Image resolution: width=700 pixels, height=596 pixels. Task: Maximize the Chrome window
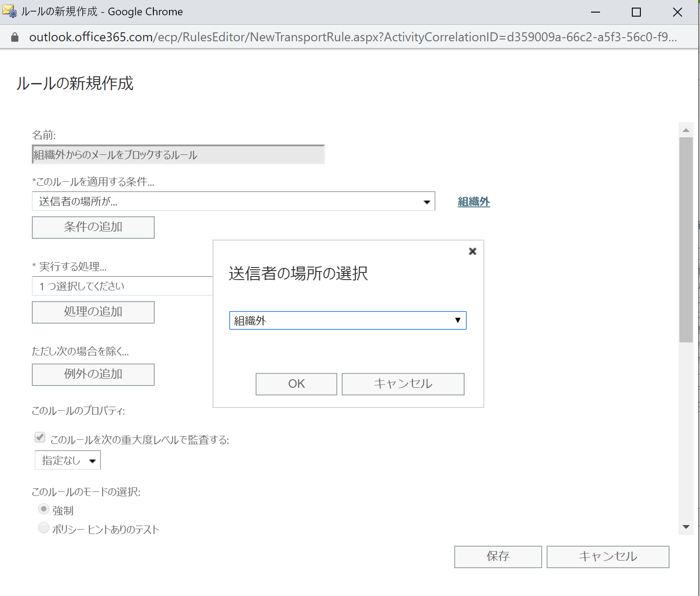pyautogui.click(x=636, y=12)
